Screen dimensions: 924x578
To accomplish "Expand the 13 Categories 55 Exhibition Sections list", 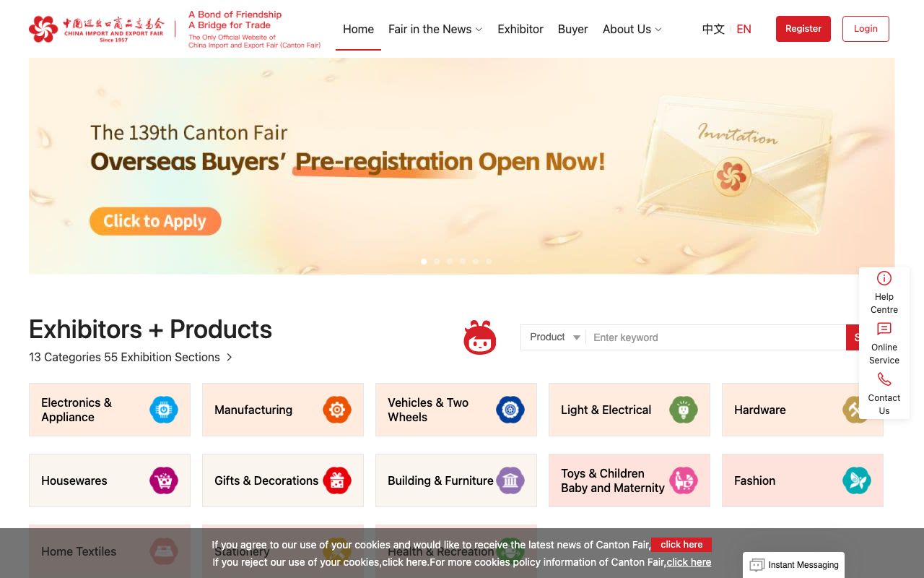I will (x=131, y=357).
